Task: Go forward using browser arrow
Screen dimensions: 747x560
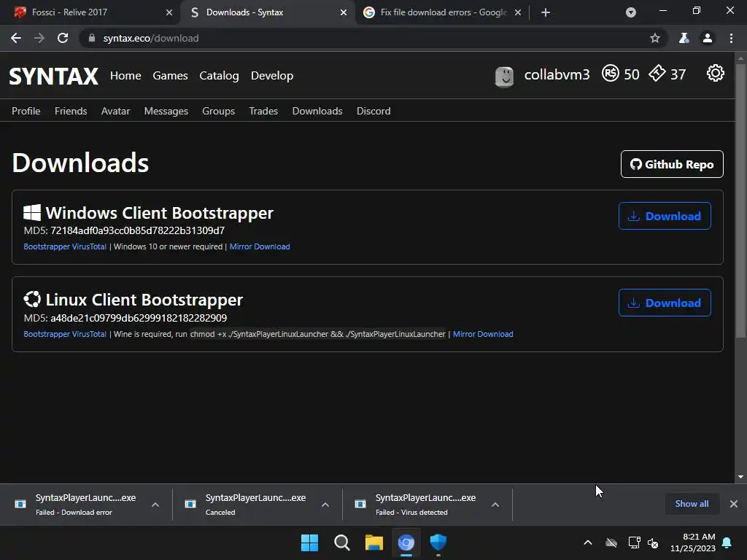Action: (39, 38)
